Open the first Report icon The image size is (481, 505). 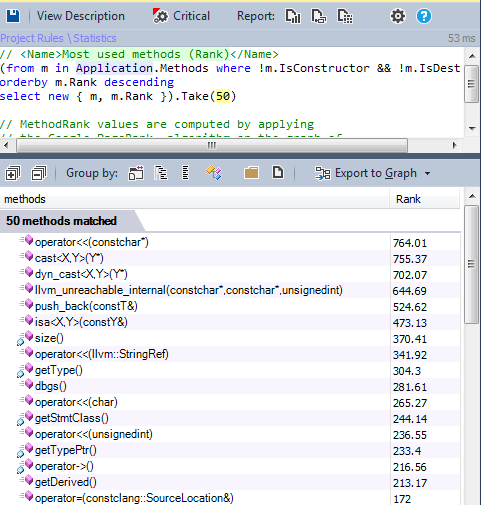pyautogui.click(x=293, y=16)
